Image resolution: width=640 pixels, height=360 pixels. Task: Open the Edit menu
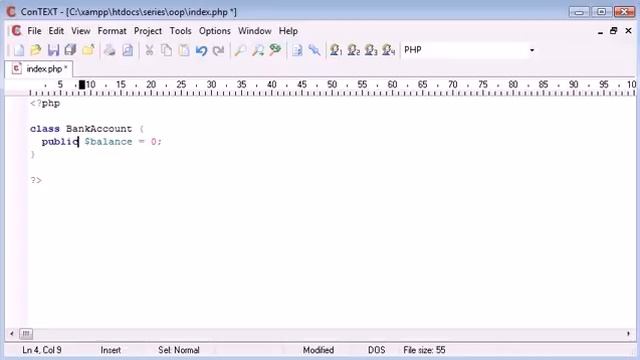[56, 31]
